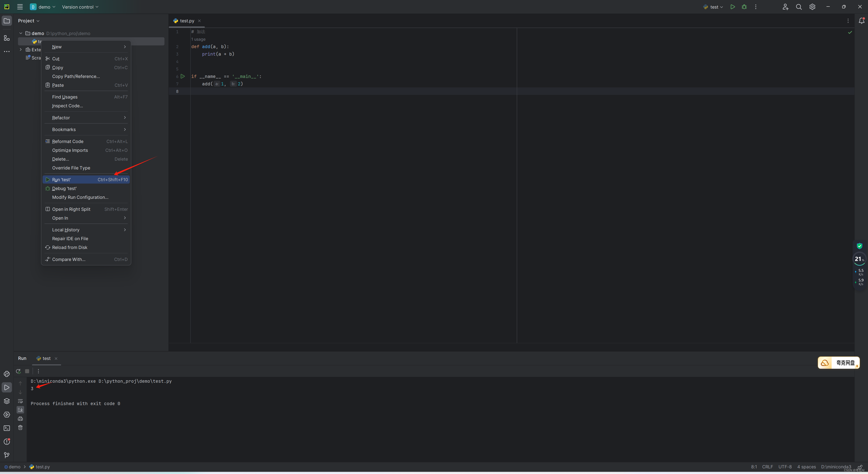Viewport: 868px width, 474px height.
Task: Click the CRLF line separator status
Action: coord(767,467)
